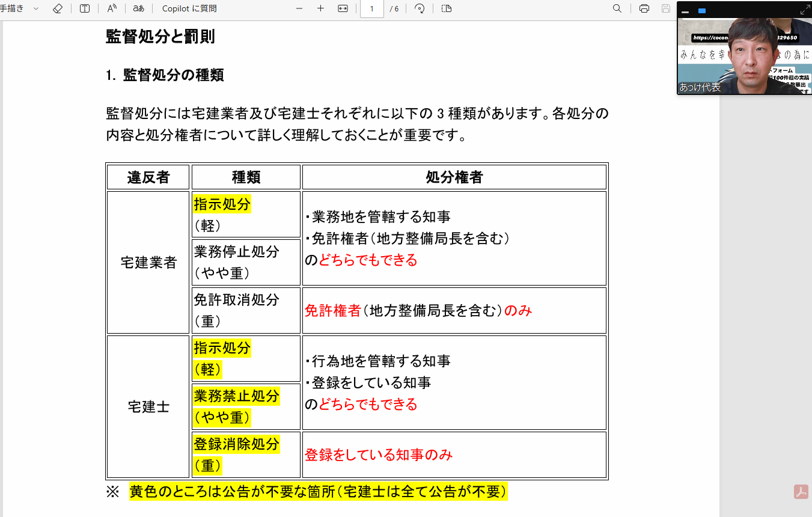This screenshot has height=517, width=812.
Task: Click the total page count / 6
Action: click(x=394, y=9)
